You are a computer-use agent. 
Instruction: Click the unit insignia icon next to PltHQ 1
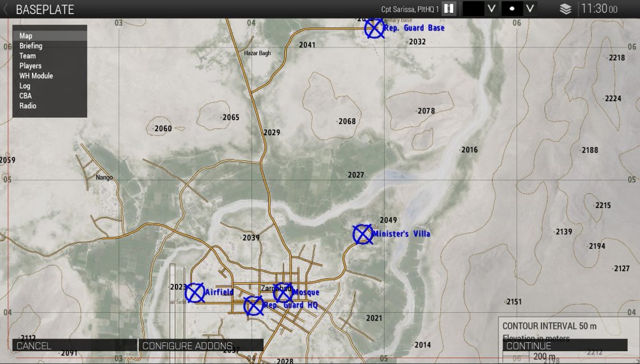[x=449, y=9]
